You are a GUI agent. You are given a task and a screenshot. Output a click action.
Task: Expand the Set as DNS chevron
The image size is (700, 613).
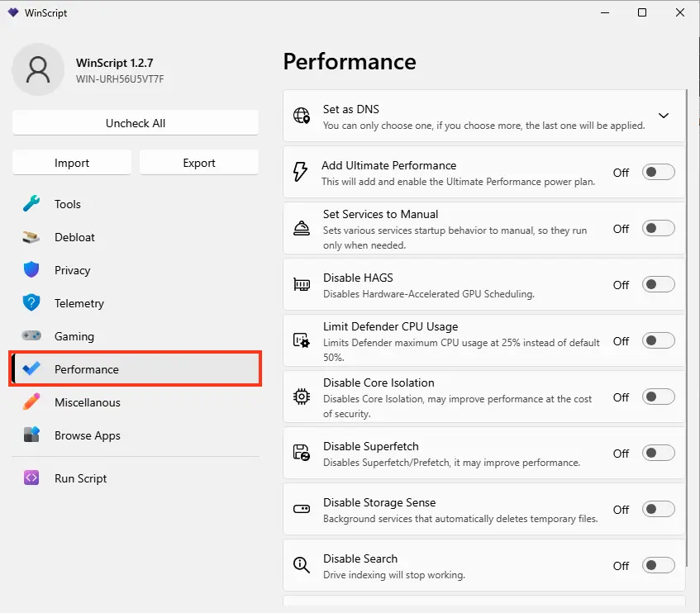pos(664,116)
